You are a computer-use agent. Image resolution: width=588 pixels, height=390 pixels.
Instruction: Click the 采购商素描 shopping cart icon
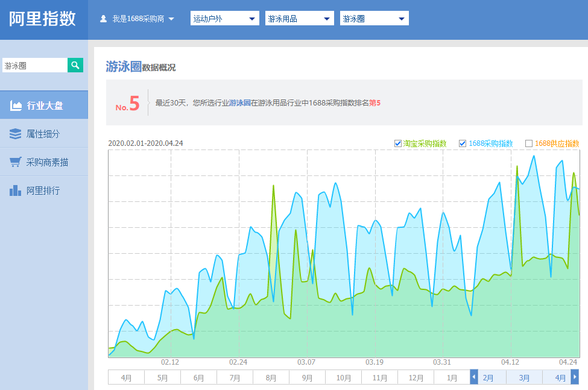click(16, 162)
